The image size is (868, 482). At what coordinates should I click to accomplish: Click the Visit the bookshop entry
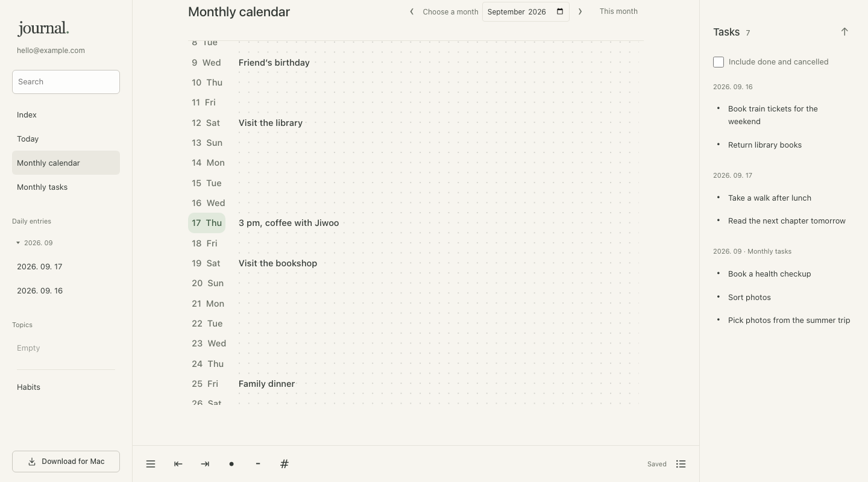[x=278, y=263]
